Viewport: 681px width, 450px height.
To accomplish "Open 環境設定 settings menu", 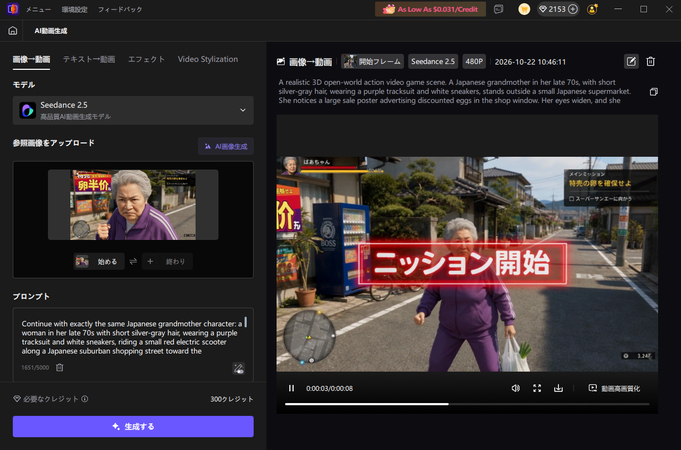I will click(x=74, y=9).
